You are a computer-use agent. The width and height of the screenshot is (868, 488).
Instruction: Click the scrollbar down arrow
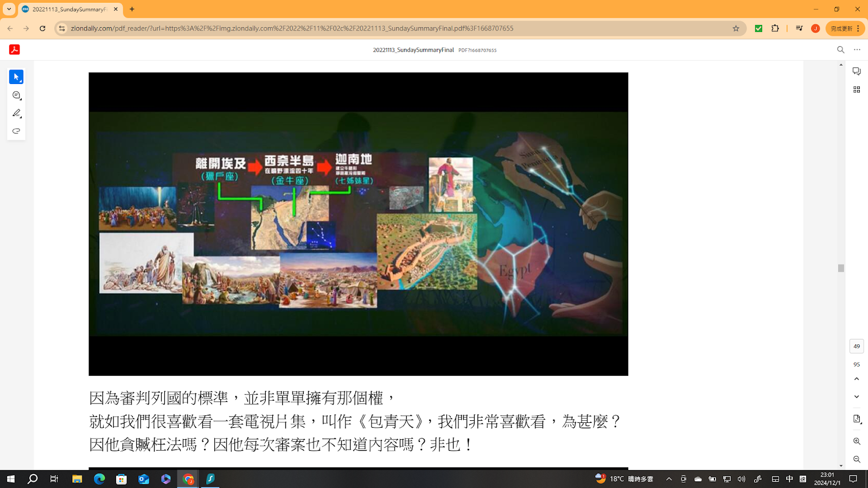coord(841,465)
